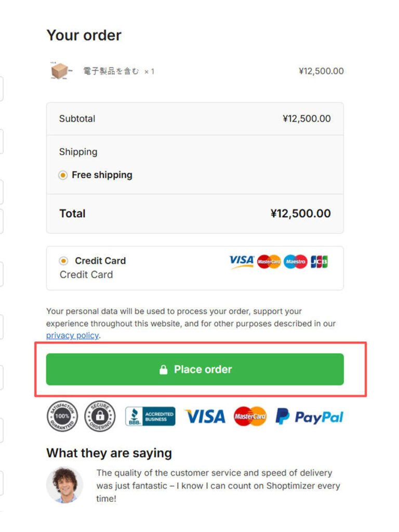Click the JCB card logo
Viewport: 399px width, 532px height.
(320, 262)
